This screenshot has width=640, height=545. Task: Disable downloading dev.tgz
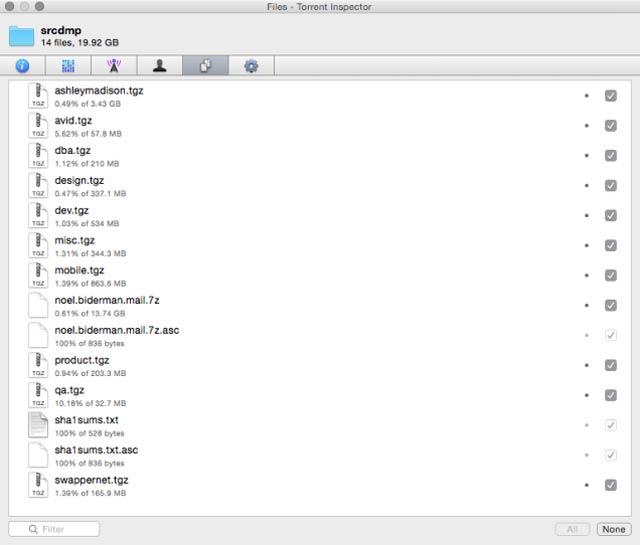(x=611, y=215)
